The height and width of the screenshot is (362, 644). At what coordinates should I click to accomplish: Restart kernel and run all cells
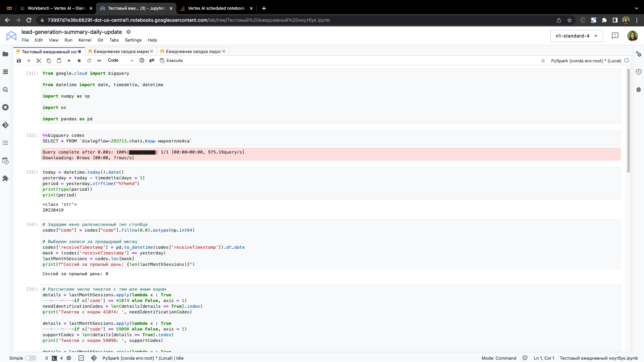[99, 61]
